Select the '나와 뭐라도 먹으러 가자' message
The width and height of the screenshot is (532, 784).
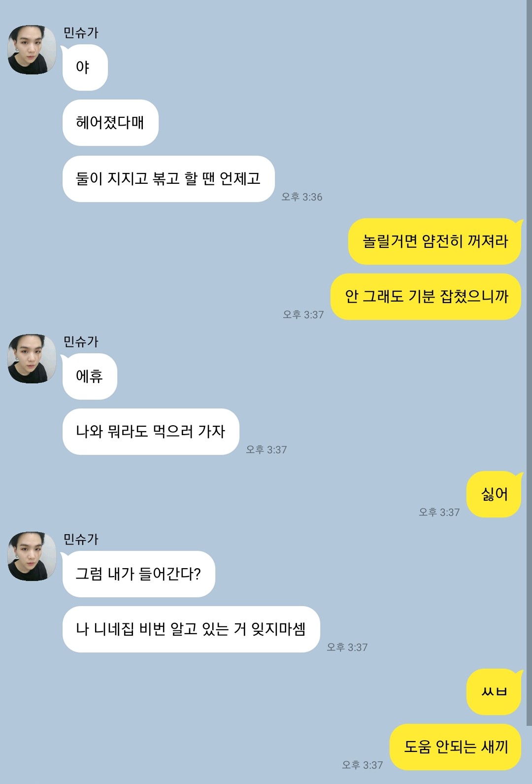click(151, 432)
